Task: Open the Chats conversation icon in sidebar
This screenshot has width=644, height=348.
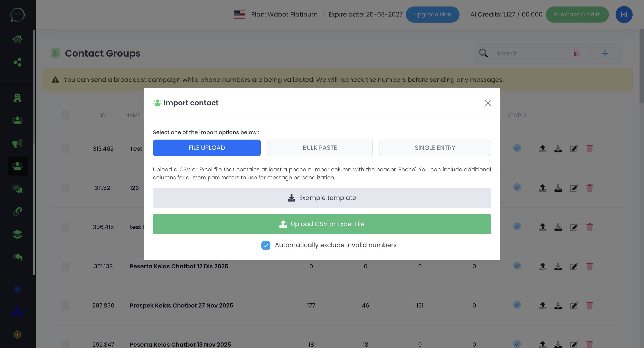Action: [17, 189]
